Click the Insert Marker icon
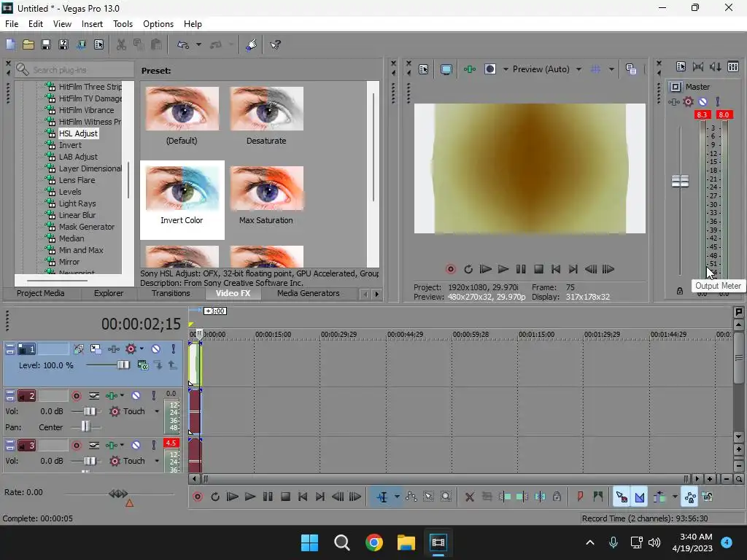Viewport: 747px width, 560px height. [x=581, y=497]
